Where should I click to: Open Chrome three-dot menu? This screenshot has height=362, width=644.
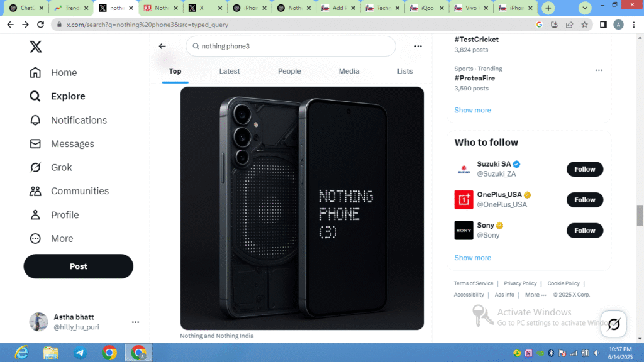[x=634, y=25]
